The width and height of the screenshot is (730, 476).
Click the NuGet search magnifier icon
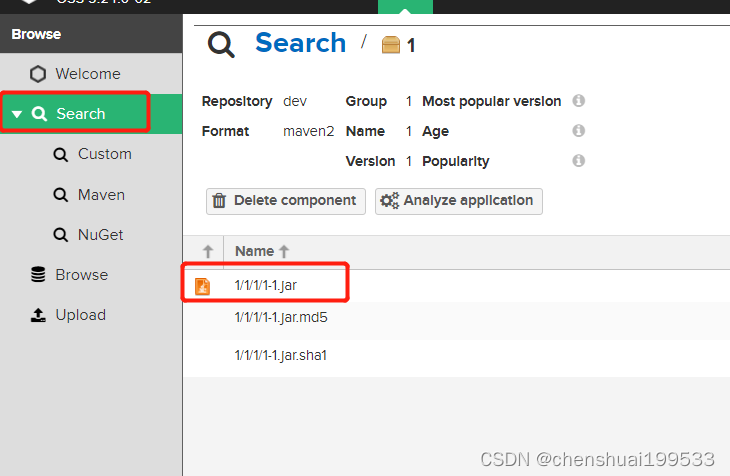click(61, 235)
